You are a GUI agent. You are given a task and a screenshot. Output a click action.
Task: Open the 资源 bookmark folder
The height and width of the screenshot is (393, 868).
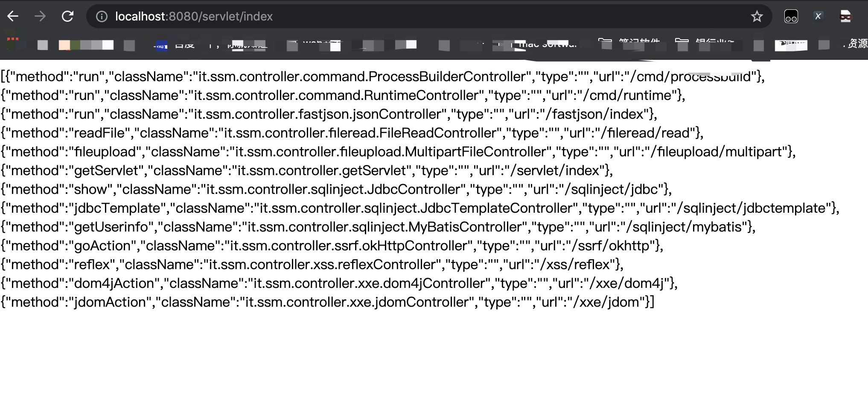(x=856, y=44)
